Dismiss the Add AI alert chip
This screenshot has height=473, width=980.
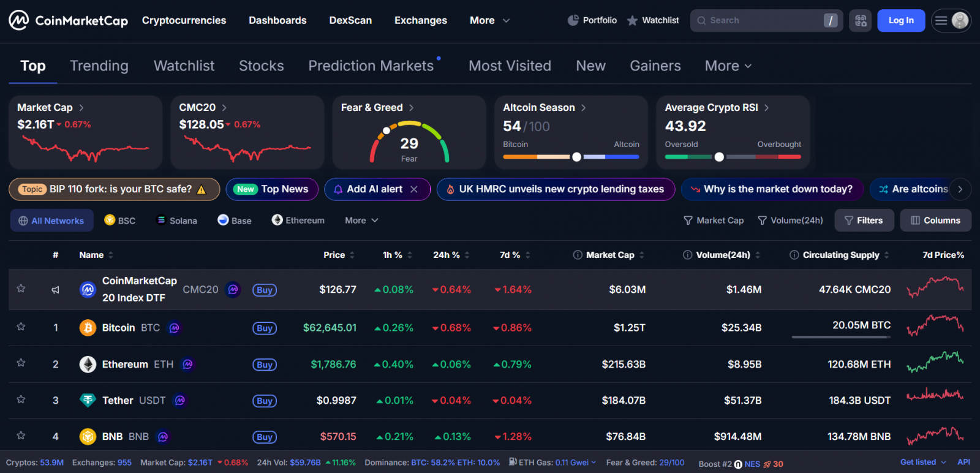pos(414,189)
